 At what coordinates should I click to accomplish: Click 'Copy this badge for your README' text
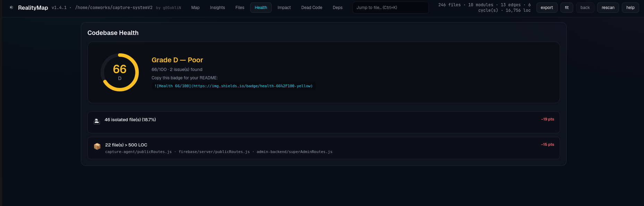185,78
